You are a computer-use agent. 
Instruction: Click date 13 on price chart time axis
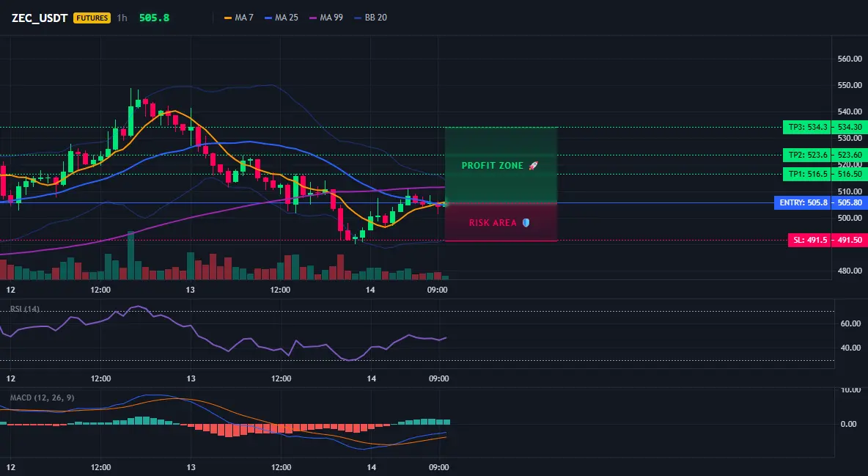click(x=191, y=290)
